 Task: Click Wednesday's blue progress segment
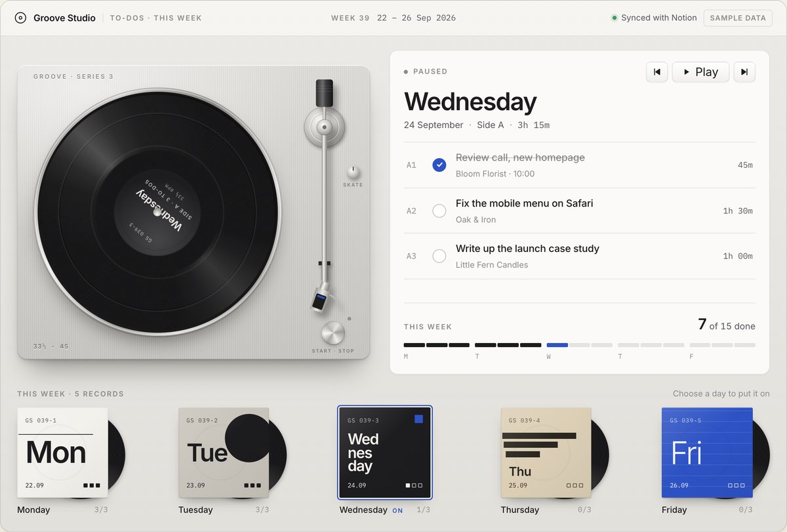[557, 345]
